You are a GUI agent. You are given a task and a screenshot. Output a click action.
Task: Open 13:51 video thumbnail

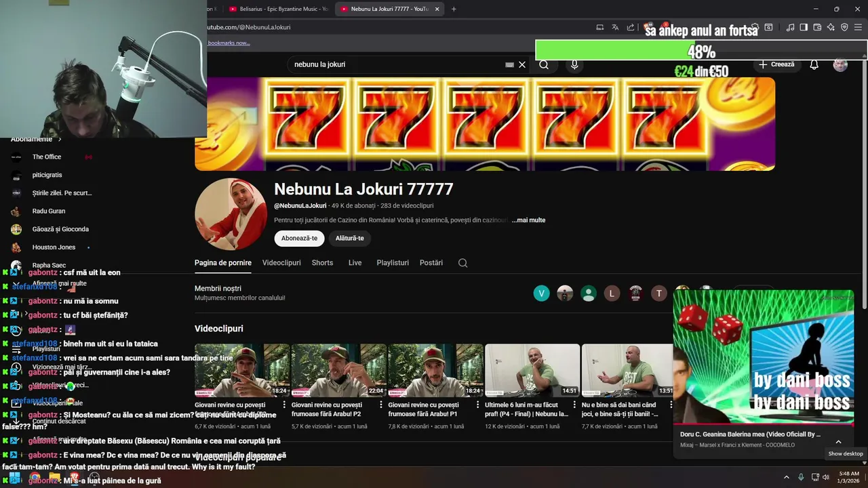point(628,370)
